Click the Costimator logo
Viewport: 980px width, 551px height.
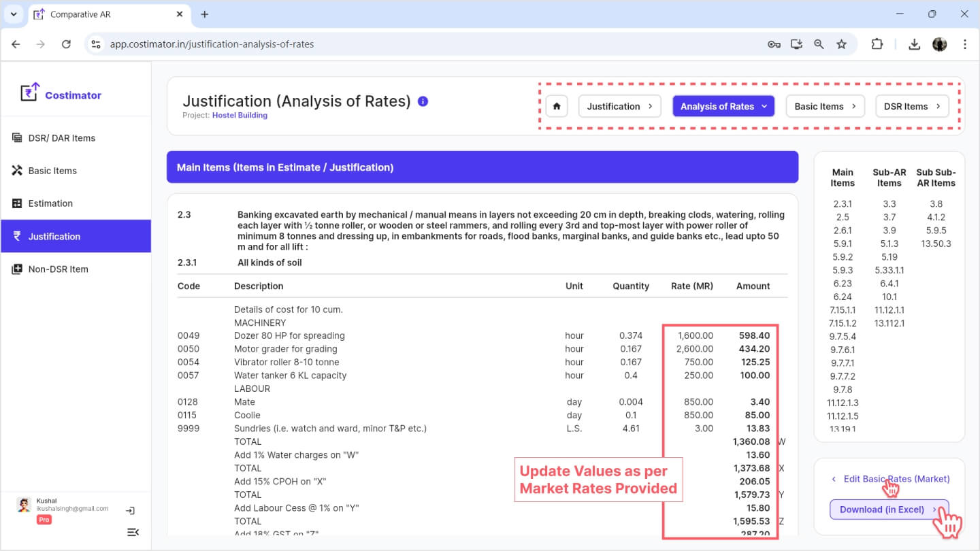pyautogui.click(x=61, y=94)
